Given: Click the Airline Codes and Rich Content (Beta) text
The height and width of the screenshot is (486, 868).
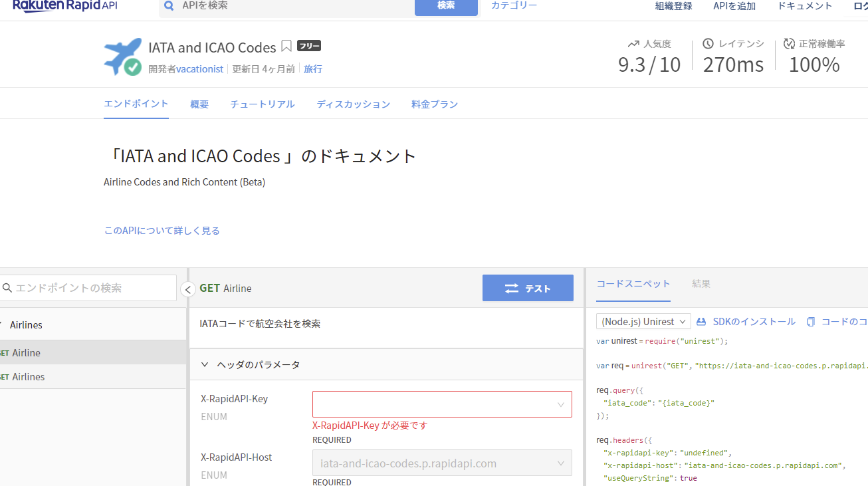Looking at the screenshot, I should 184,182.
